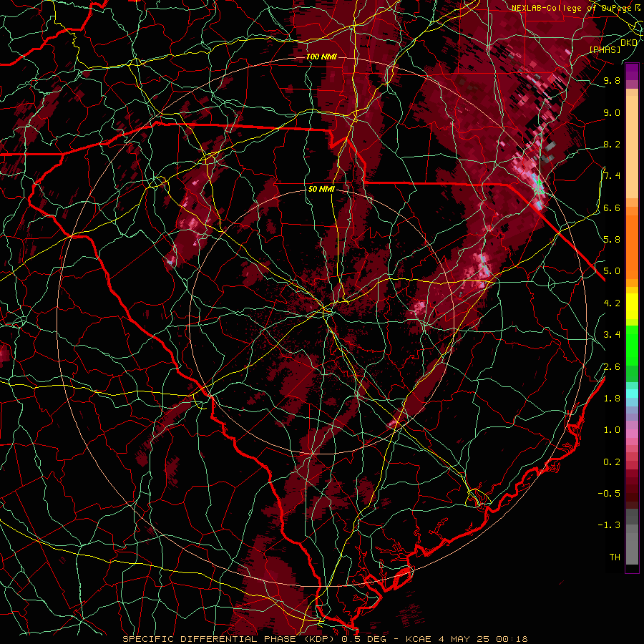Click the 5.0 legend value
Screen dimensions: 644x644
pos(612,271)
